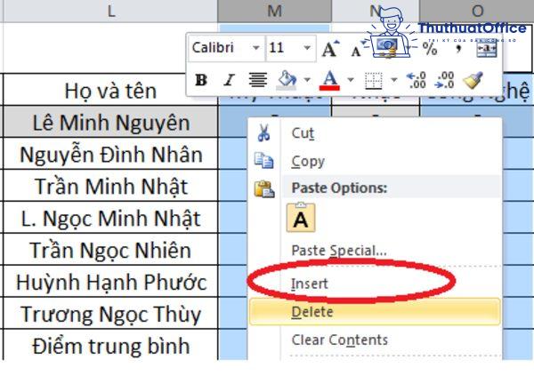Select the Trần Ngọc Nhiên cell

110,250
